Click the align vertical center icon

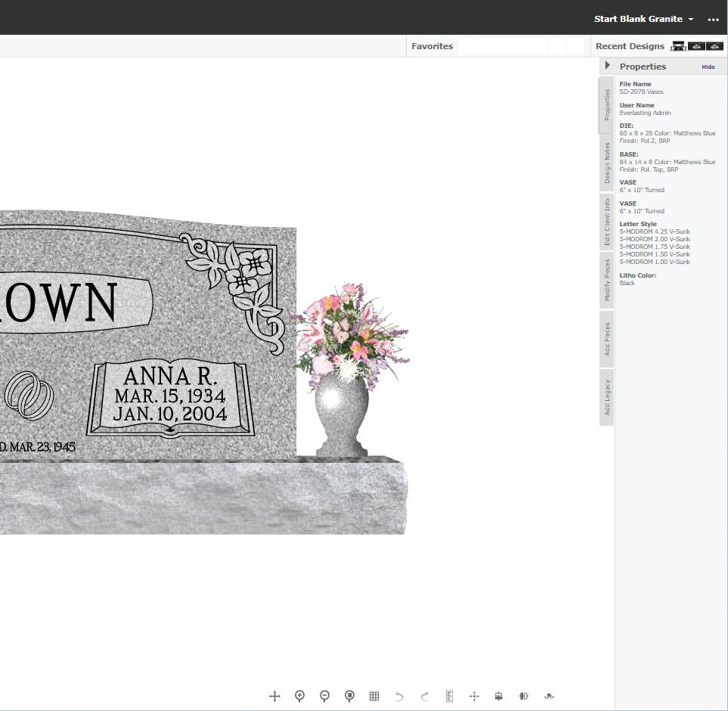coord(499,696)
